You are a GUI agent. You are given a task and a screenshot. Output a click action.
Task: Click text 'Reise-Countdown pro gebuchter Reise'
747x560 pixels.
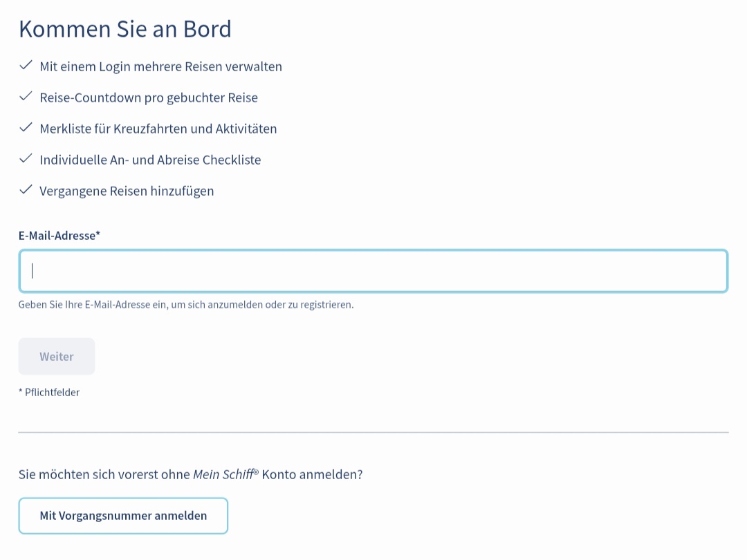pyautogui.click(x=149, y=97)
